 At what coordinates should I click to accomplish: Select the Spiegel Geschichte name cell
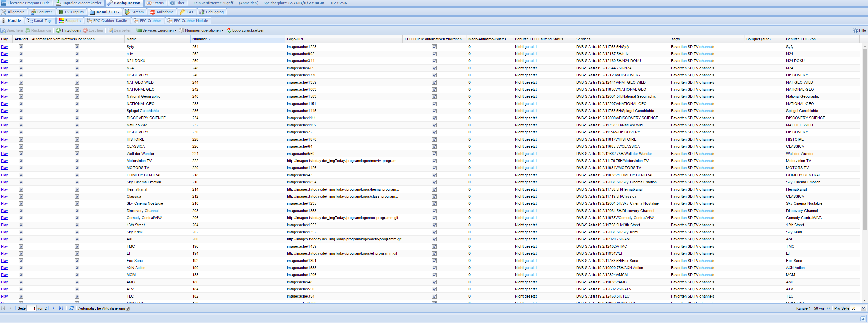[x=157, y=111]
